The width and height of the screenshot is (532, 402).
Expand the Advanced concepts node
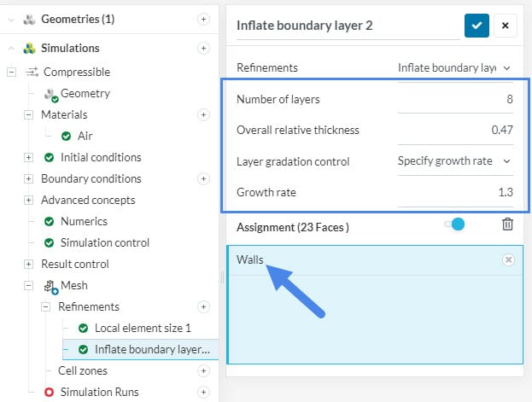pyautogui.click(x=28, y=200)
